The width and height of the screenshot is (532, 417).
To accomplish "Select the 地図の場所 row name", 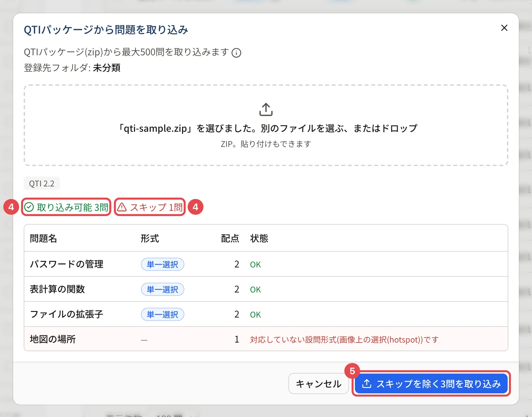I will click(x=53, y=339).
